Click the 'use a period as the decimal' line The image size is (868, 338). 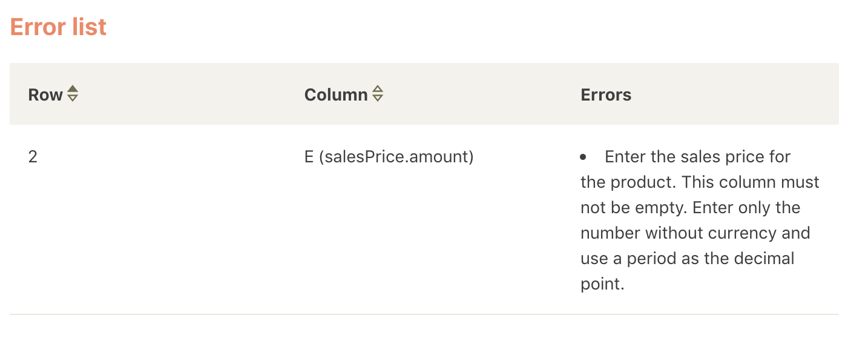[688, 259]
